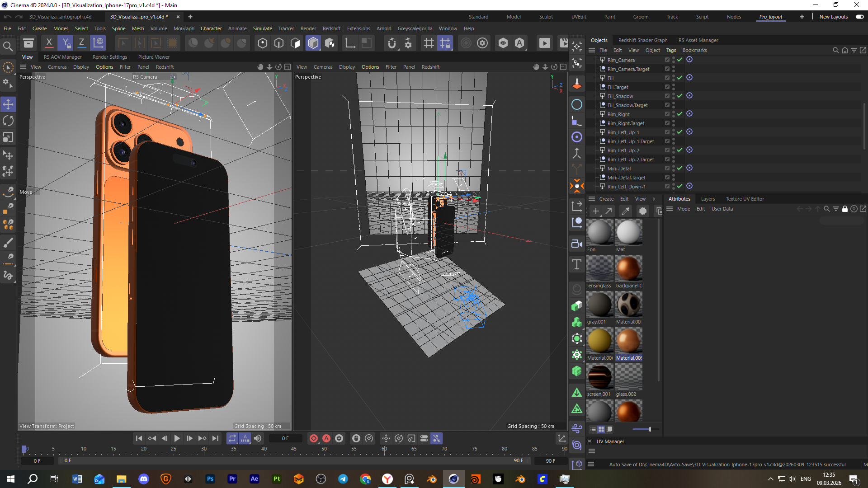The height and width of the screenshot is (488, 868).
Task: Open a new document tab with plus
Action: pos(190,17)
